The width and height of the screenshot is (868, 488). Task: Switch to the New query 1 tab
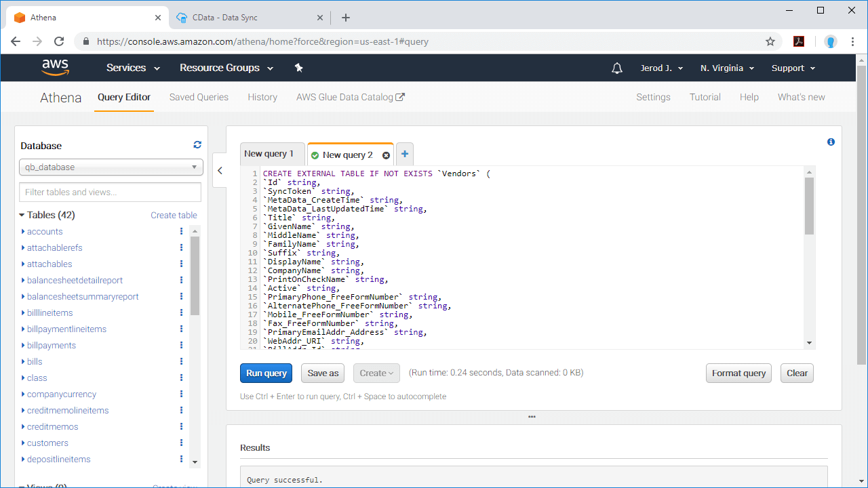269,154
